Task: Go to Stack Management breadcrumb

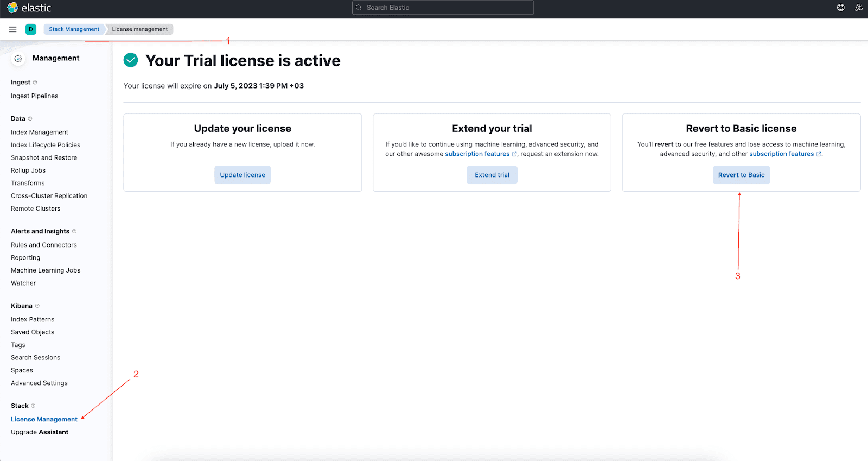Action: tap(74, 29)
